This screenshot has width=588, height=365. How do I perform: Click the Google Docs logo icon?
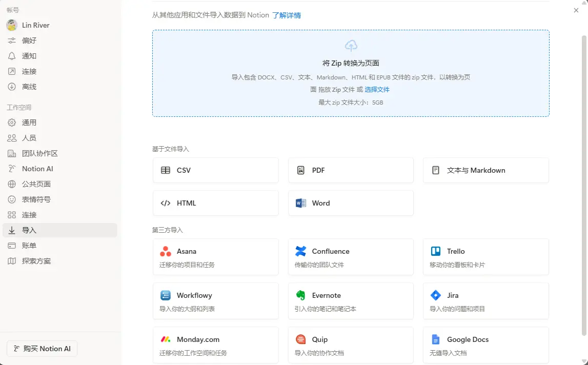click(x=436, y=339)
